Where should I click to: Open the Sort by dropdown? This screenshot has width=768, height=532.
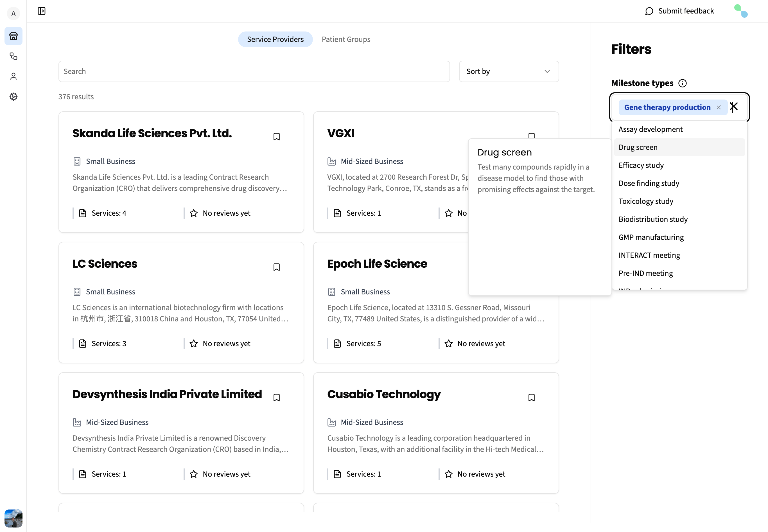tap(509, 71)
